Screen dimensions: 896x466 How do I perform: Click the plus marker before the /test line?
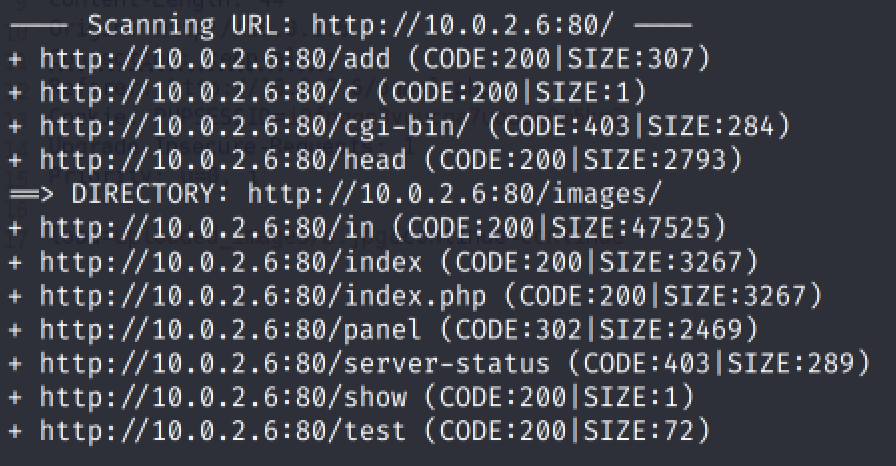[16, 431]
